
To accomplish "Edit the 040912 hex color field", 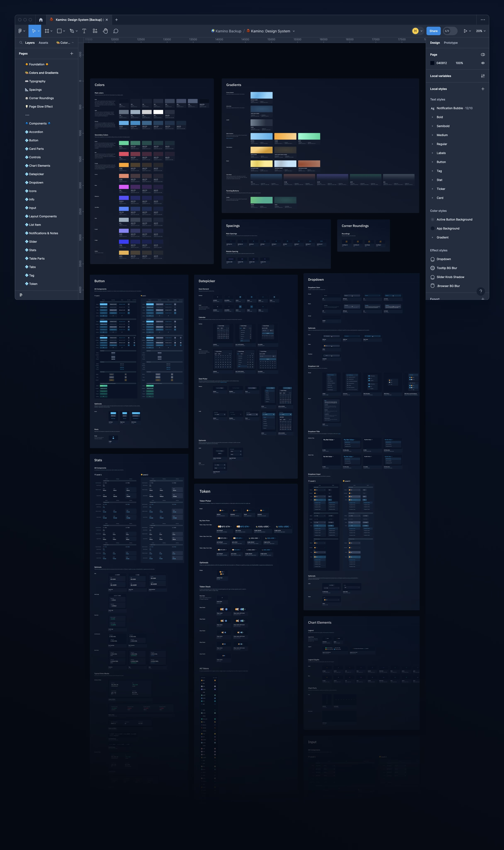I will pyautogui.click(x=442, y=63).
